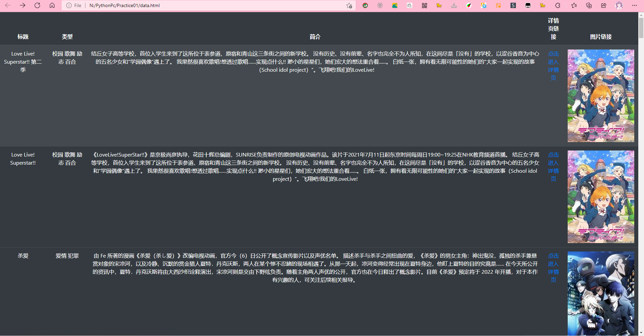Click the Love Live! Superstar!! 第二季 poster image
The image size is (644, 336).
pyautogui.click(x=601, y=96)
